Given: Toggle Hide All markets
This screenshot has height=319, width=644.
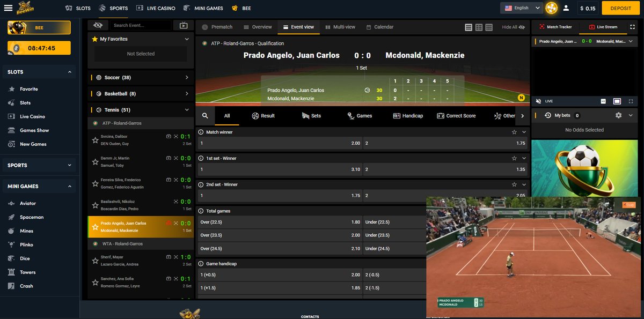Looking at the screenshot, I should (x=513, y=27).
